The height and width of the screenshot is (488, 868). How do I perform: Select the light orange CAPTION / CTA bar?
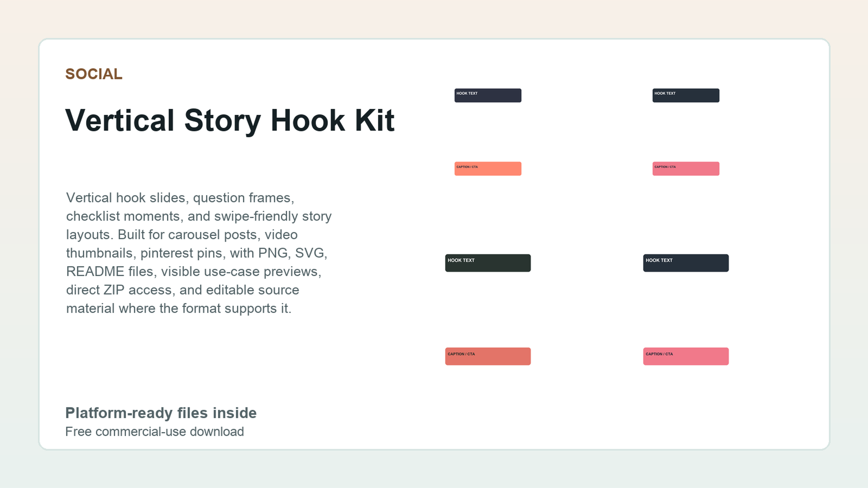(x=488, y=169)
